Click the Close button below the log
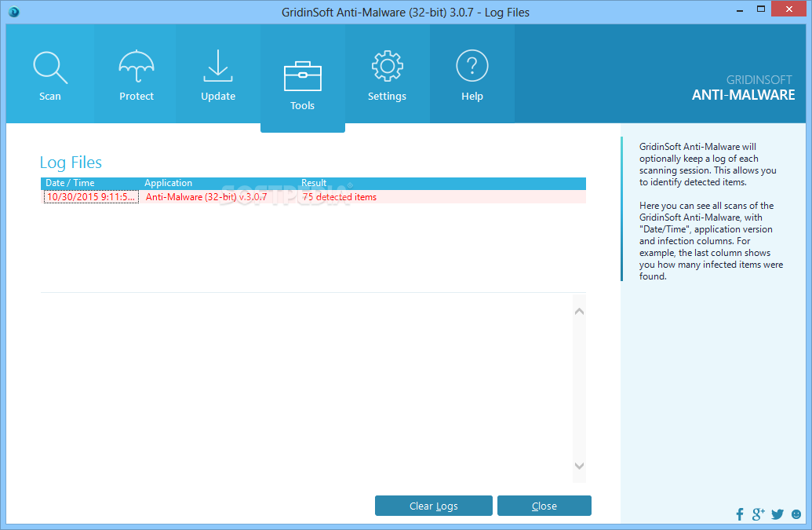Viewport: 812px width, 530px height. coord(544,506)
